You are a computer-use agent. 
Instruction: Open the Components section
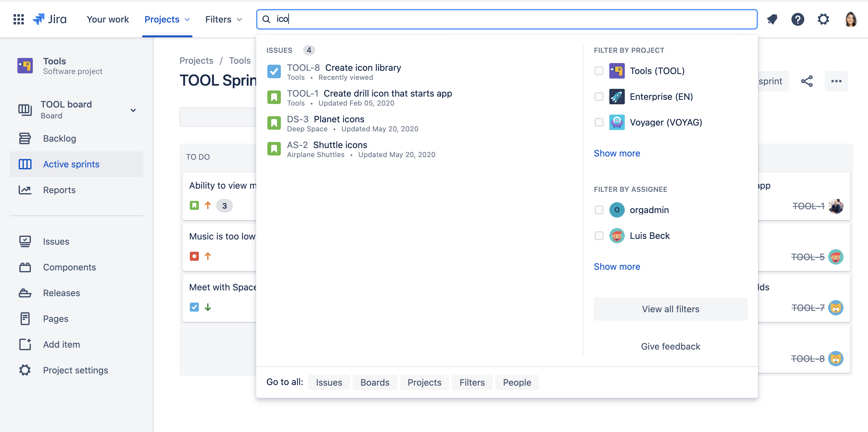[x=69, y=267]
